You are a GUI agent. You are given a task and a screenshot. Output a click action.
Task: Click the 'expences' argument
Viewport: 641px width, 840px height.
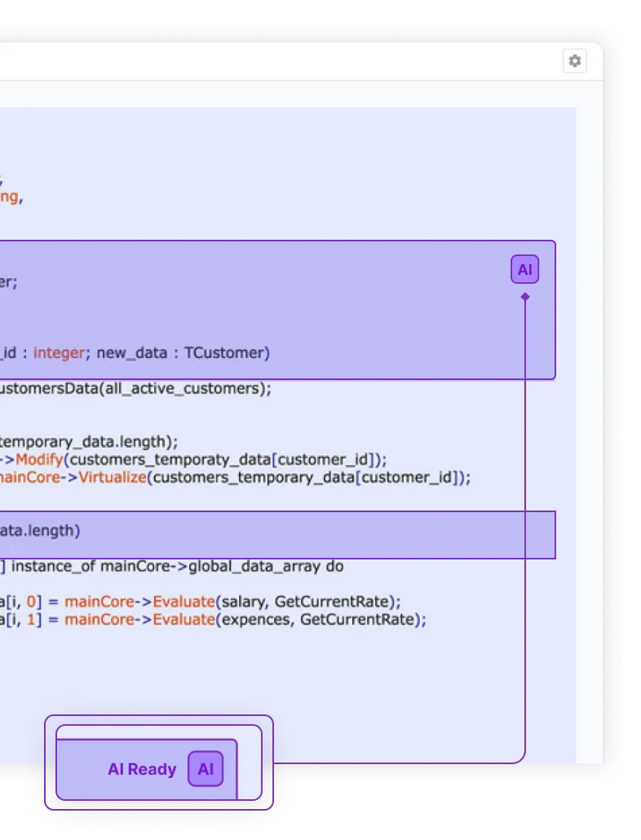[x=255, y=620]
